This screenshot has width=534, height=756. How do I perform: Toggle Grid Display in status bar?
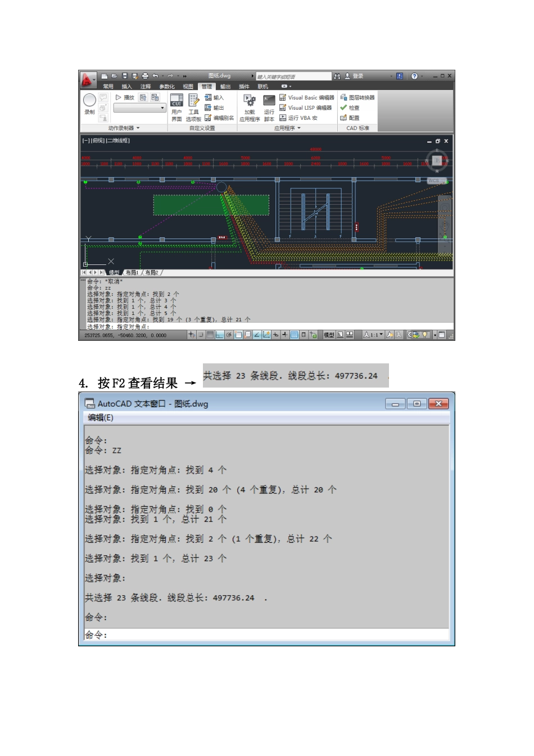[210, 335]
